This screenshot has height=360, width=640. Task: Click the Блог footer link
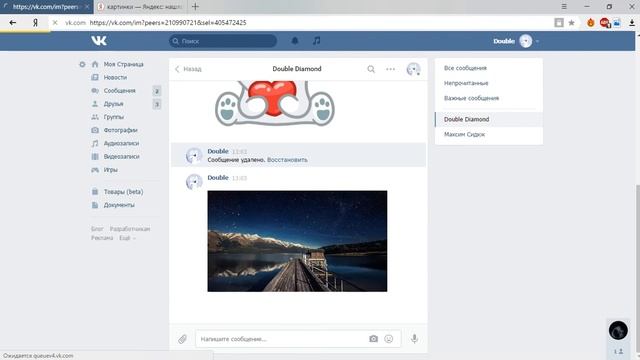pyautogui.click(x=97, y=229)
